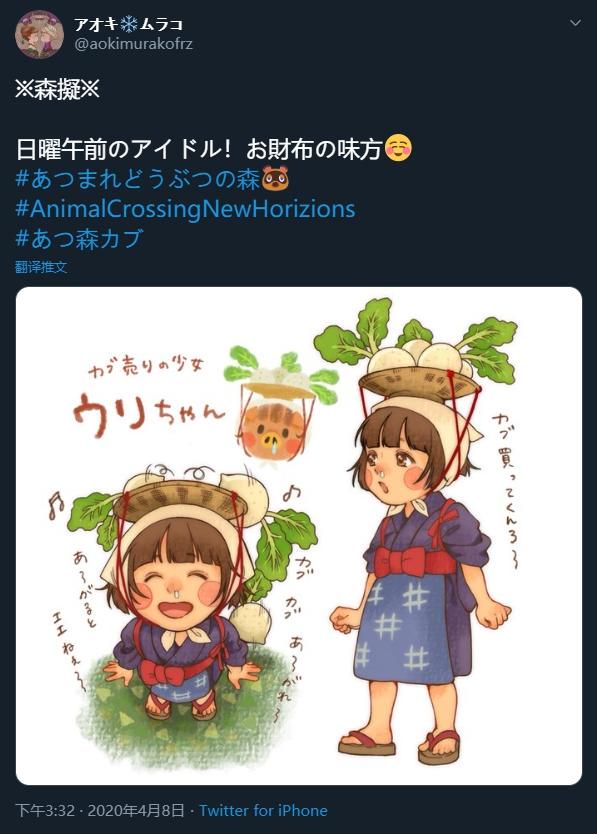Open hashtag #AnimalCrossingNewHorizions
Image resolution: width=597 pixels, height=834 pixels.
(185, 208)
